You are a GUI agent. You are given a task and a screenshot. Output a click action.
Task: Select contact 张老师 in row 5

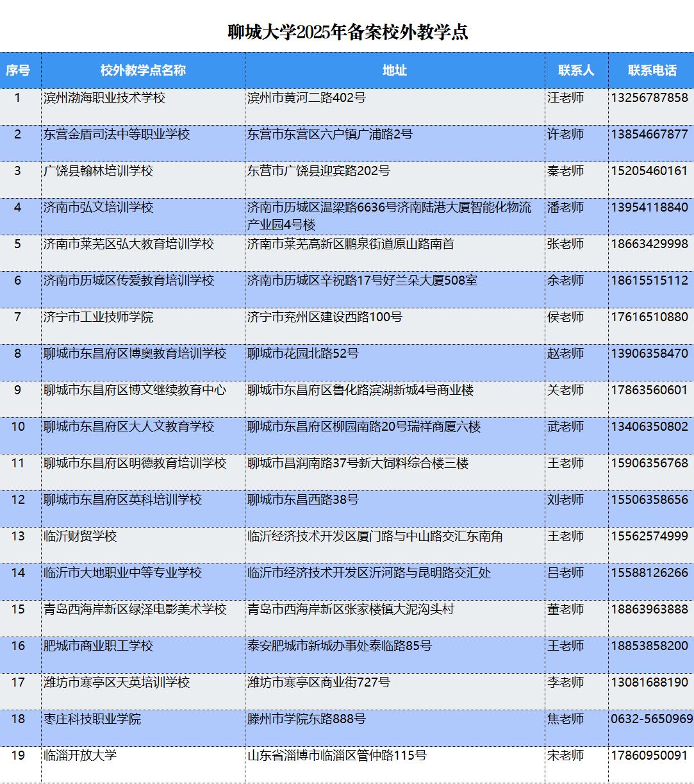point(565,244)
